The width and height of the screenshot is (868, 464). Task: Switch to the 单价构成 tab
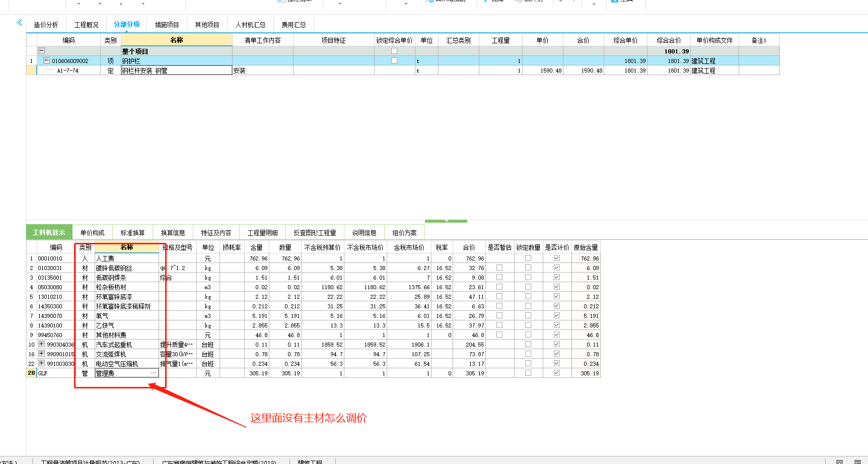point(92,233)
